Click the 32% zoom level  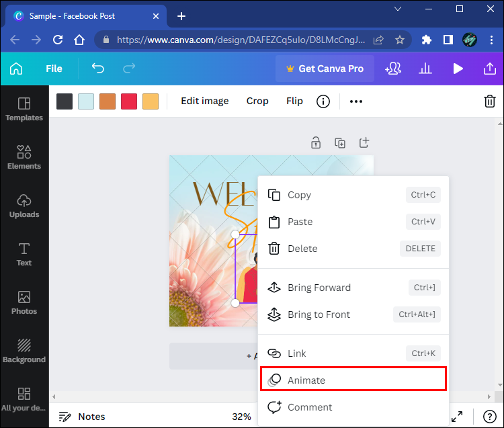click(x=241, y=417)
